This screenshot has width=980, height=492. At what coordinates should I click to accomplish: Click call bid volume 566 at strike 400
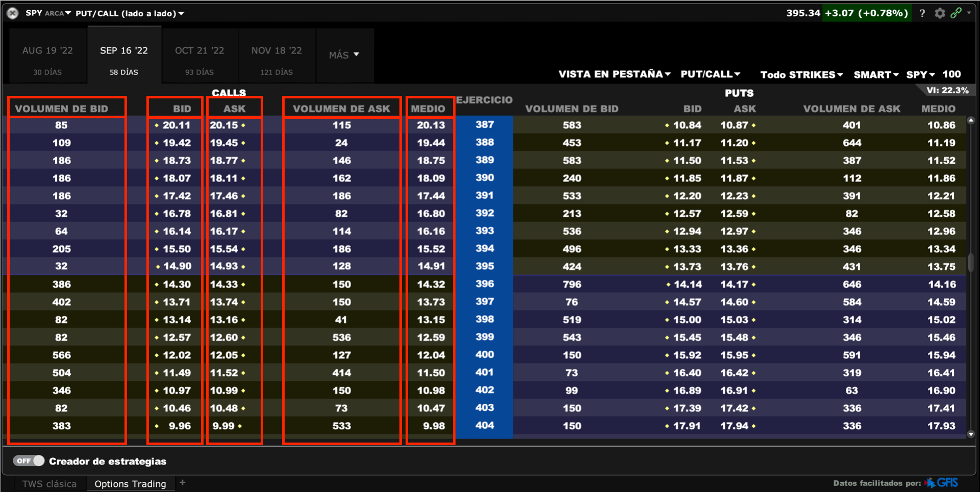(62, 355)
